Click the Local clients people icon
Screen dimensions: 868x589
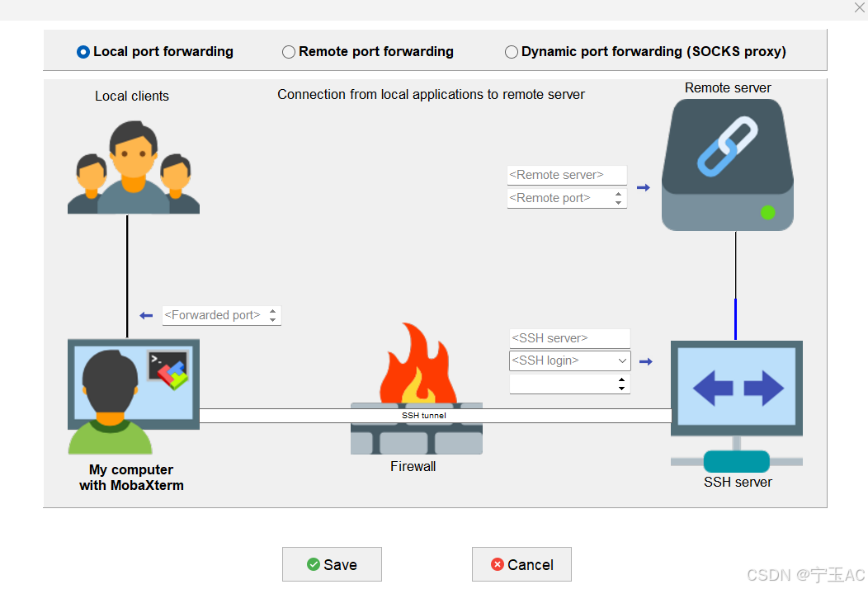[x=134, y=167]
